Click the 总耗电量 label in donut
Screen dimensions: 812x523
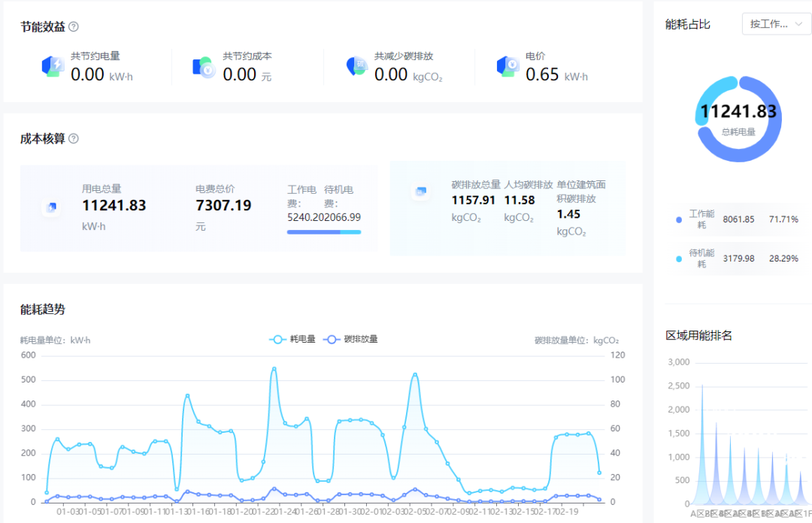coord(738,132)
